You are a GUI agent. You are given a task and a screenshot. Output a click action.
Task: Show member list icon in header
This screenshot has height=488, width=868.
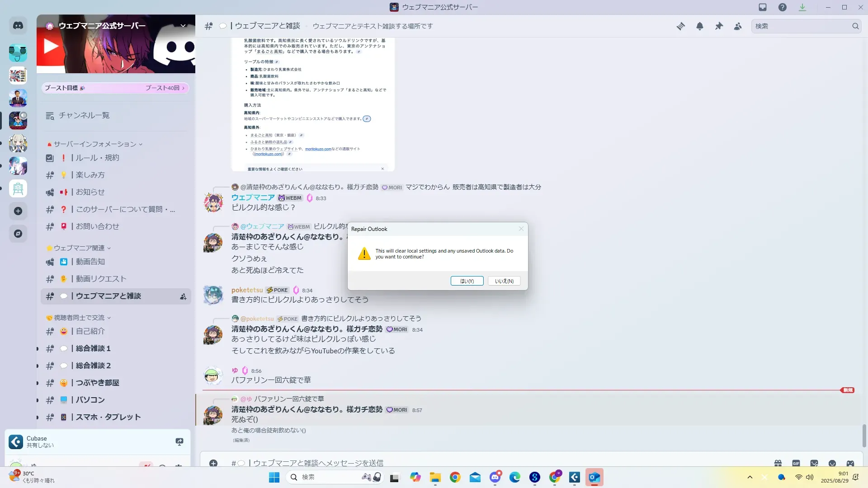(738, 26)
